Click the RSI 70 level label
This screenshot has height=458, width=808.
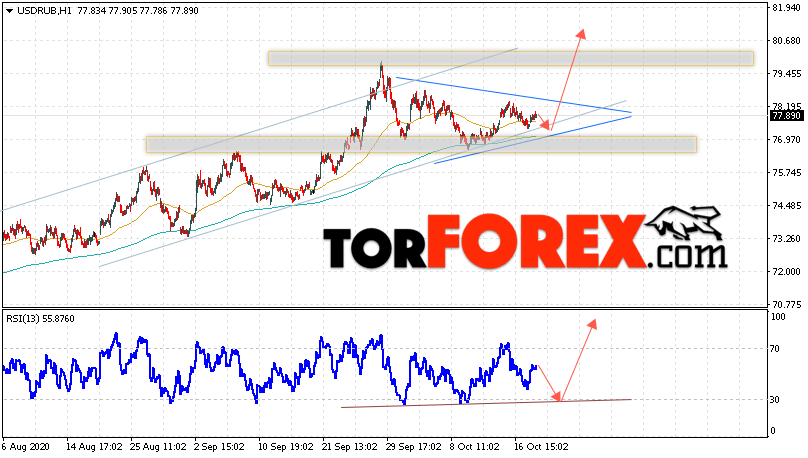774,349
